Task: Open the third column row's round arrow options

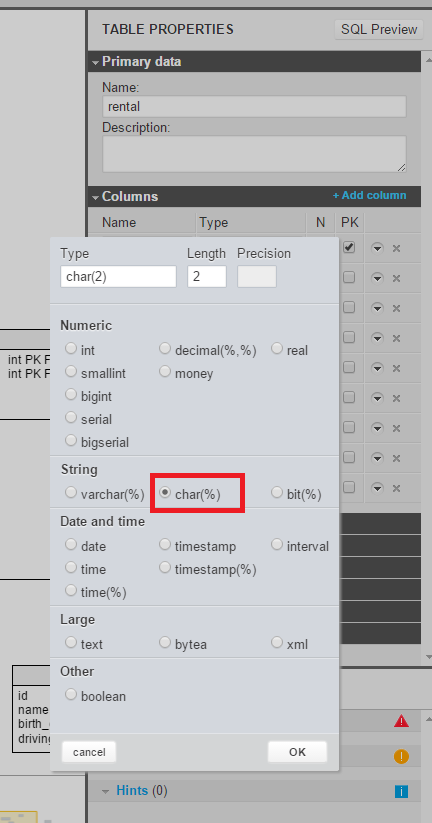Action: (x=377, y=308)
